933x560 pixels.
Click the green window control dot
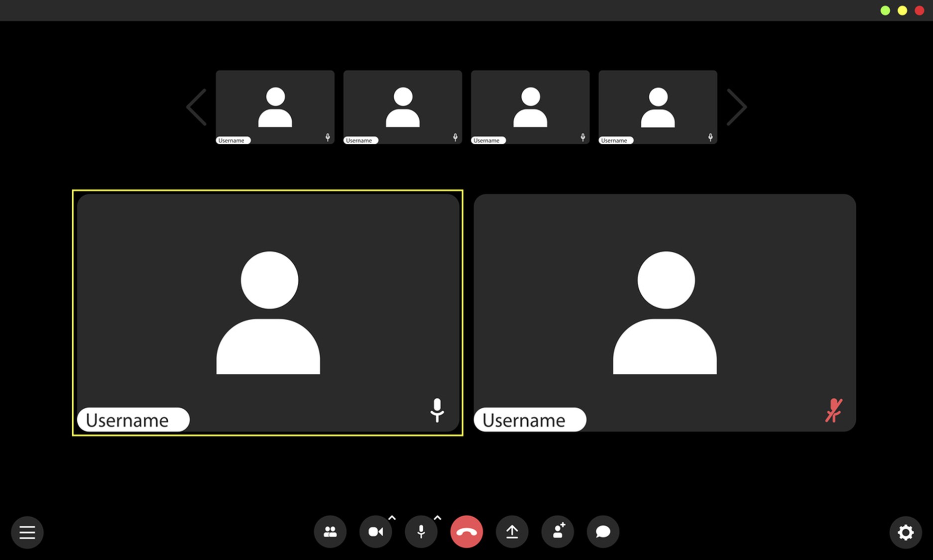point(885,10)
